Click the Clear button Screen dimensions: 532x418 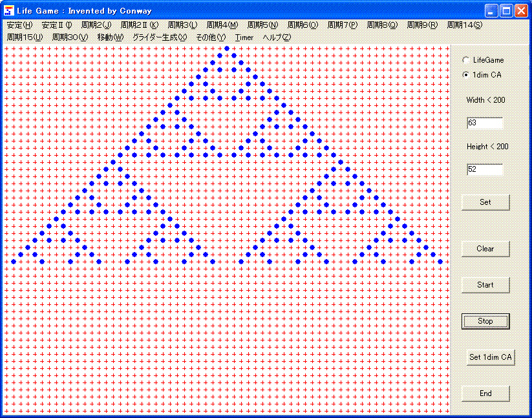485,249
